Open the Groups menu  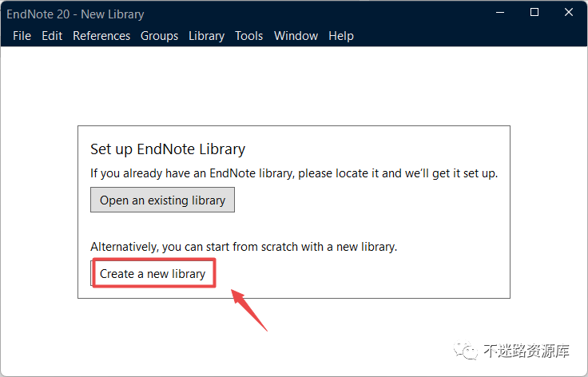[159, 36]
